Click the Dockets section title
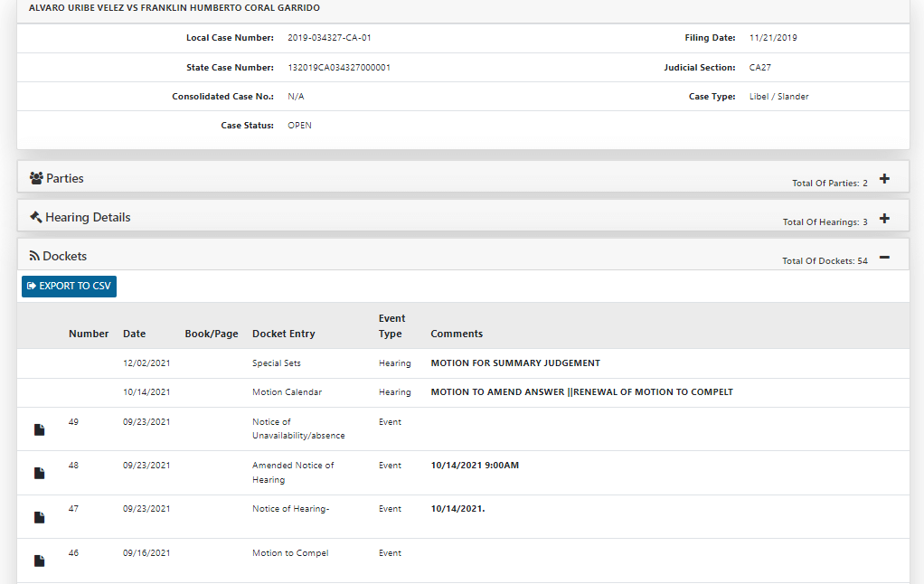Image resolution: width=924 pixels, height=584 pixels. pyautogui.click(x=65, y=257)
